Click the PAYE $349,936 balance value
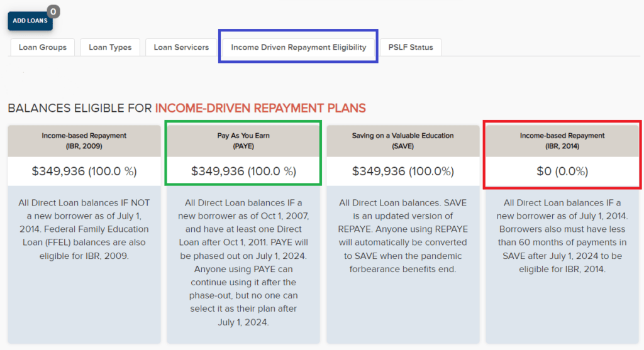This screenshot has height=350, width=644. (243, 171)
